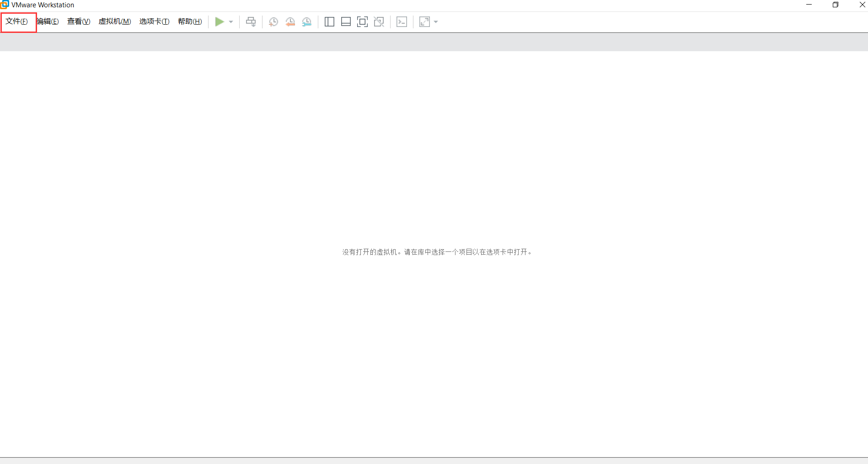Take a snapshot of the virtual machine
The height and width of the screenshot is (464, 868).
(x=273, y=22)
